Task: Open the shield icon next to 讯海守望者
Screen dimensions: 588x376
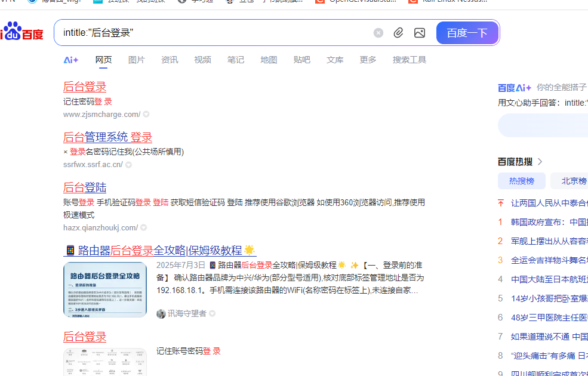Action: [x=213, y=314]
